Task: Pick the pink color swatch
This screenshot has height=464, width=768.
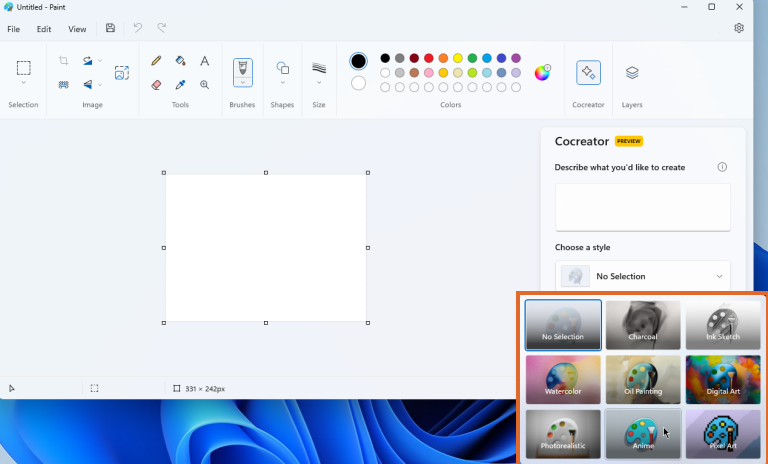Action: point(429,73)
